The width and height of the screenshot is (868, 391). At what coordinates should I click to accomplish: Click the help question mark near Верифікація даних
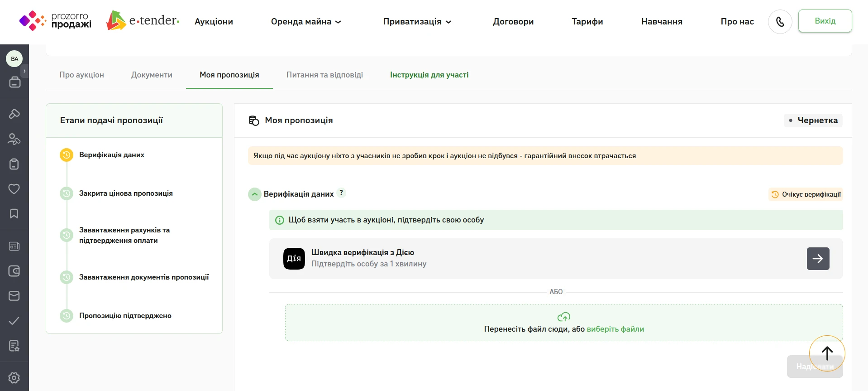[x=341, y=193]
